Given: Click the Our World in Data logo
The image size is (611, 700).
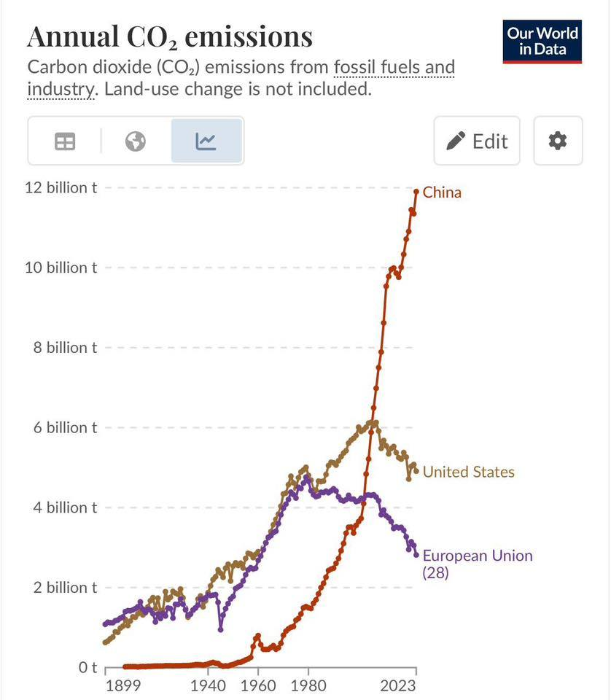Looking at the screenshot, I should tap(543, 42).
